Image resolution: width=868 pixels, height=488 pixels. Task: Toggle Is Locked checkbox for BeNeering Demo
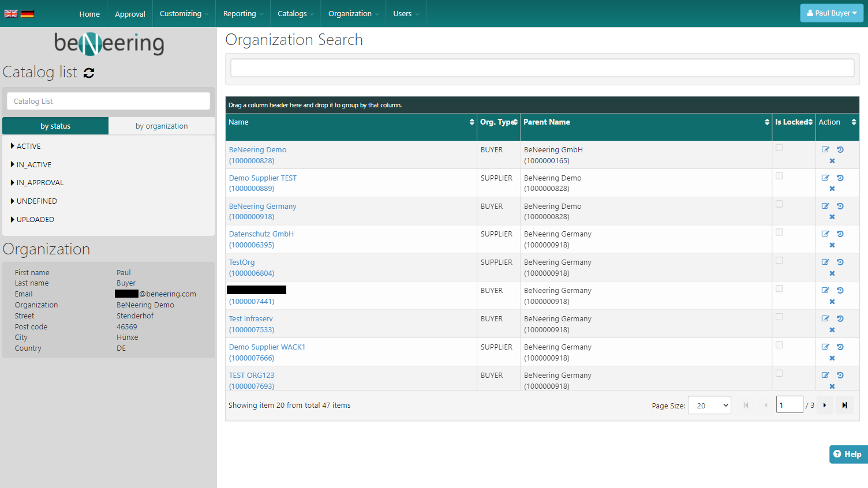pyautogui.click(x=779, y=148)
